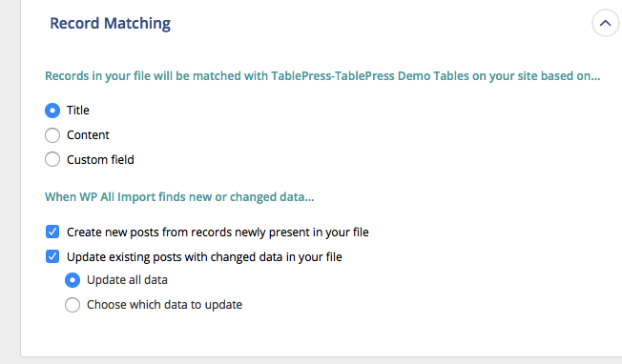Click 'When WP All Import finds new' sentence
Viewport: 622px width, 364px height.
[179, 197]
